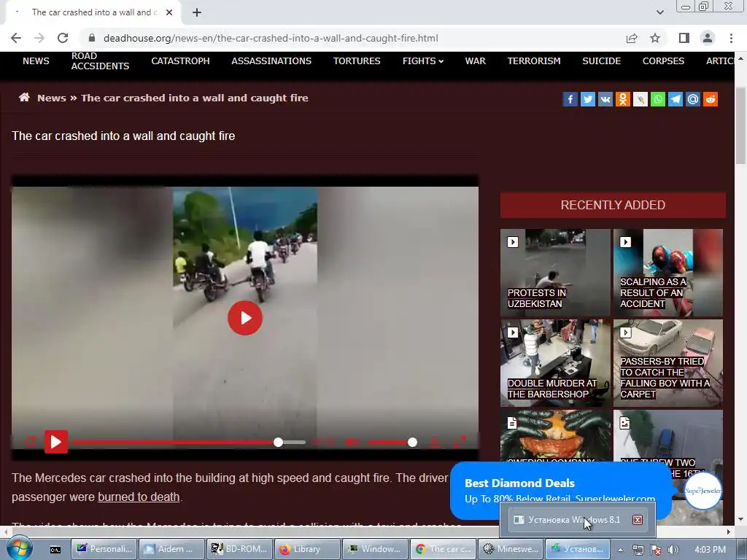This screenshot has width=747, height=560.
Task: Click the SuperJeweler round logo
Action: [703, 491]
